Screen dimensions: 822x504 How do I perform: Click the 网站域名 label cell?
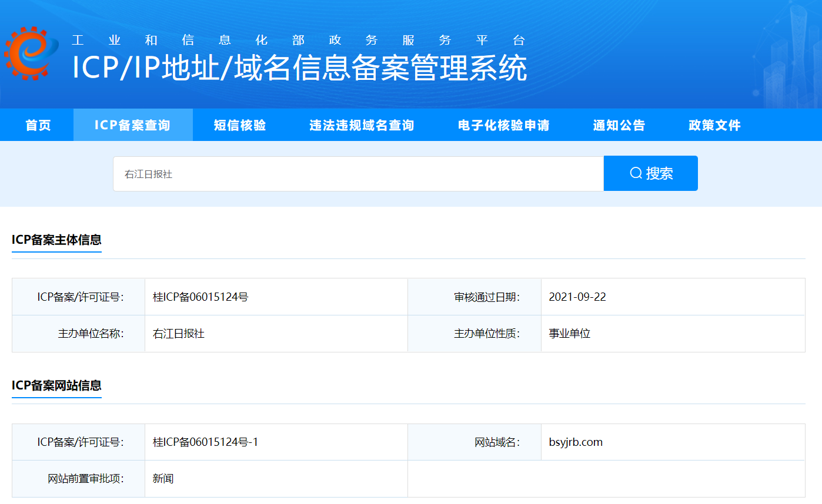pos(475,442)
